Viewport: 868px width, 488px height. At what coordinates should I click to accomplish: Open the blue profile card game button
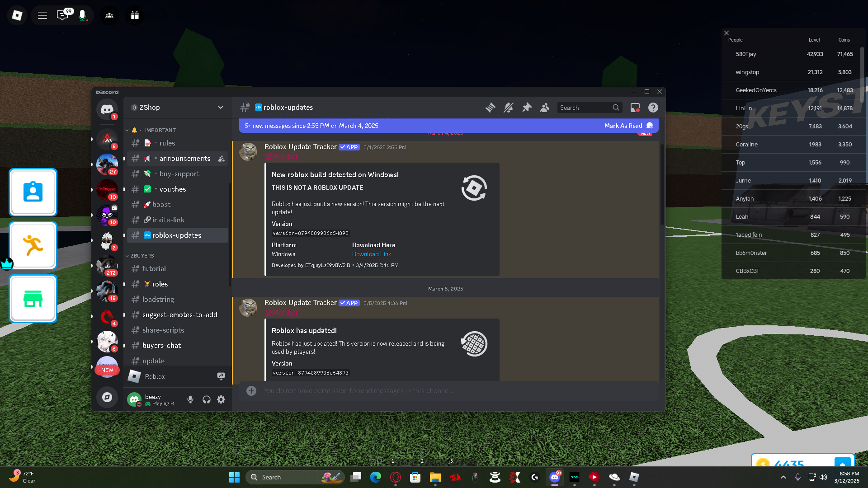click(x=33, y=192)
